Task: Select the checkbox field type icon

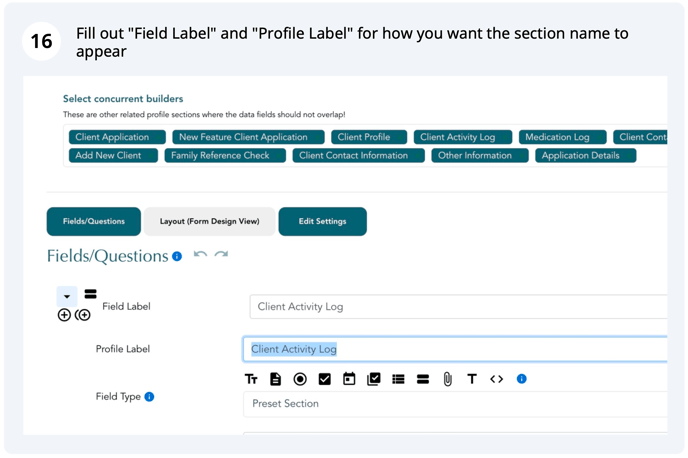Action: click(325, 379)
